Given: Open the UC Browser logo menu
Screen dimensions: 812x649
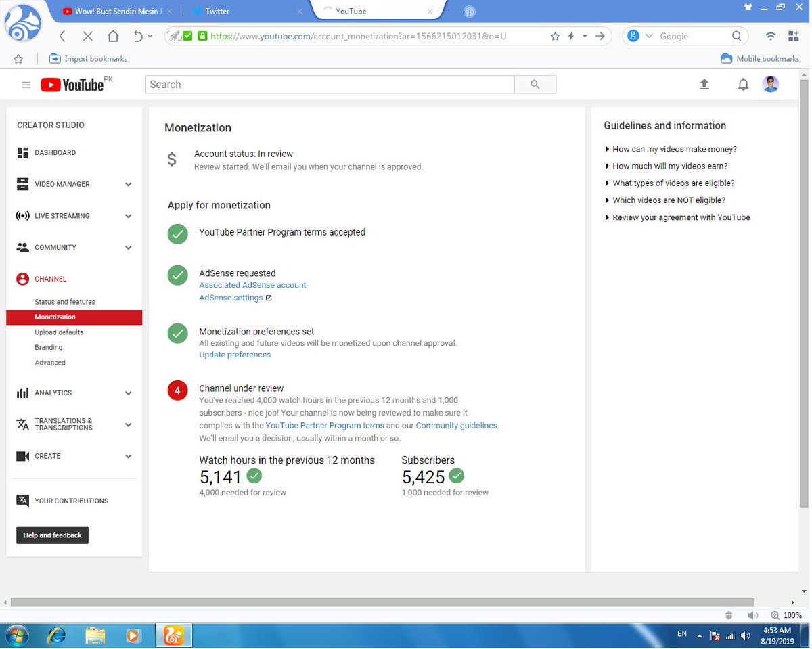Looking at the screenshot, I should click(23, 23).
